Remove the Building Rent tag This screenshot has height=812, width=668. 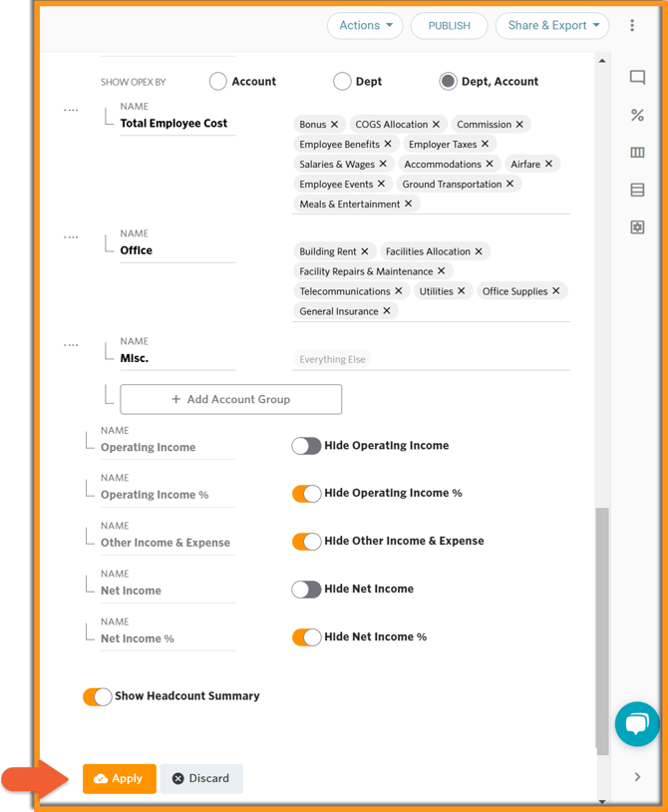[365, 252]
